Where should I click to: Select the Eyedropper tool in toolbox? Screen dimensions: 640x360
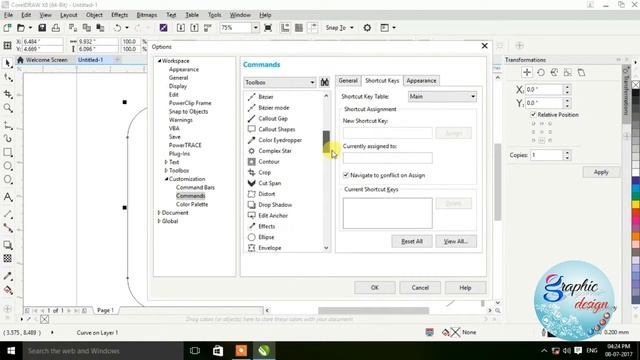tap(7, 276)
